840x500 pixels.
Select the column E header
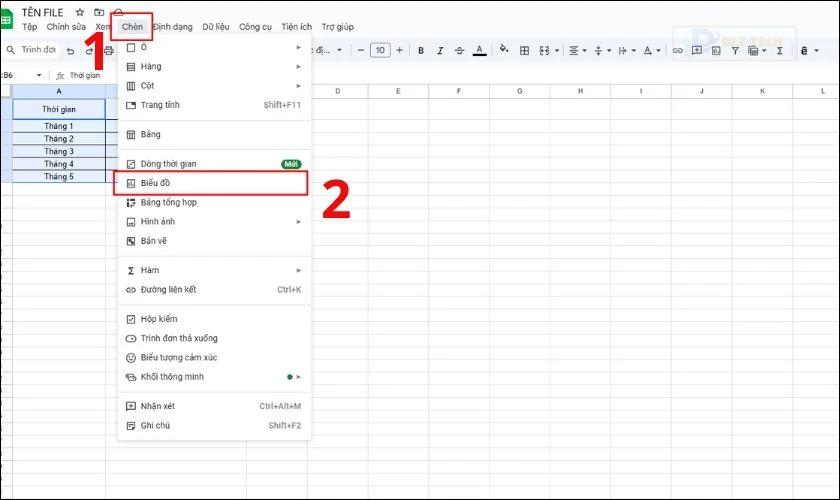tap(398, 91)
